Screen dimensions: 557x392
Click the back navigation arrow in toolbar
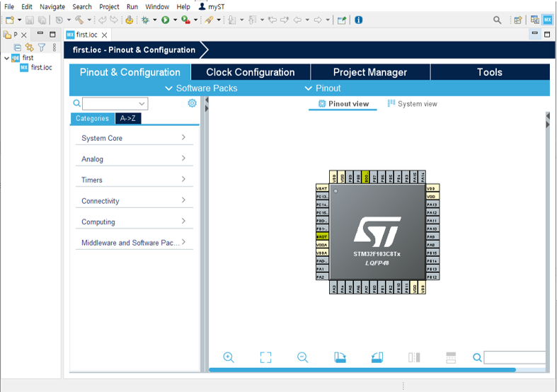point(298,20)
